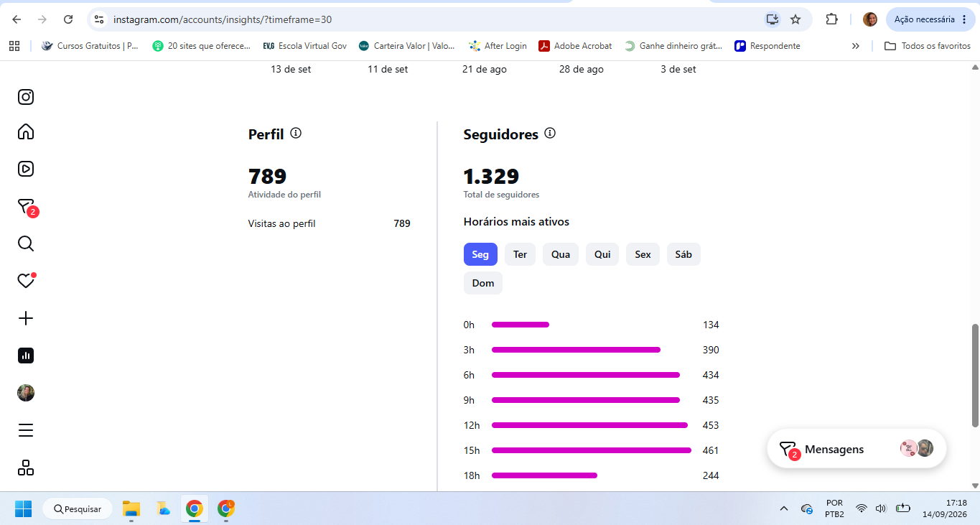Open the search magnifier in sidebar
This screenshot has width=980, height=525.
pyautogui.click(x=26, y=243)
